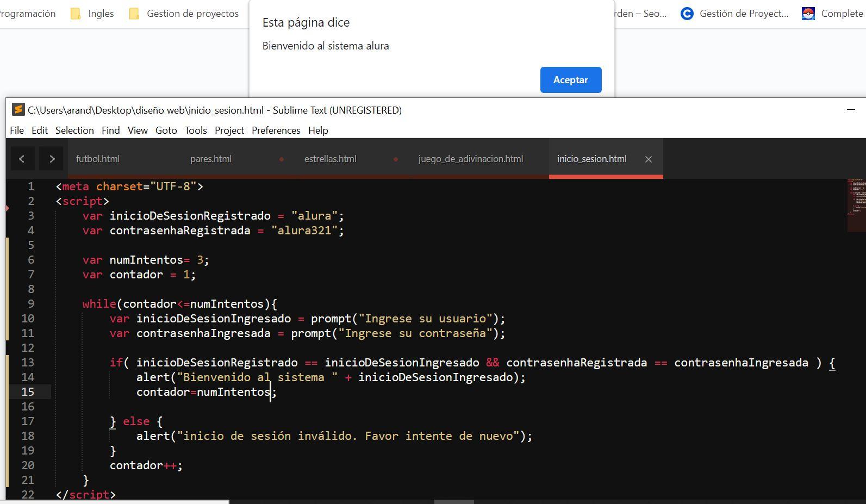Click the 'Bienvenido al sistema alura' dialog message
The height and width of the screenshot is (504, 866).
tap(326, 46)
